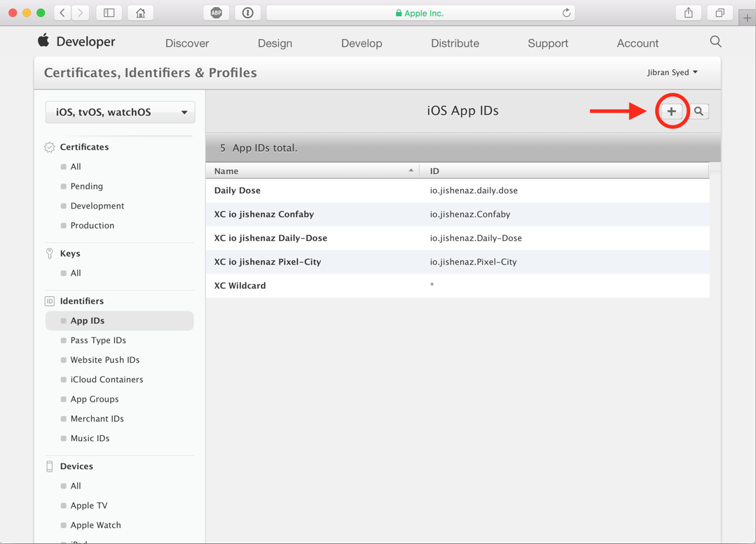Click the Certificates section heading
756x544 pixels.
pos(84,147)
